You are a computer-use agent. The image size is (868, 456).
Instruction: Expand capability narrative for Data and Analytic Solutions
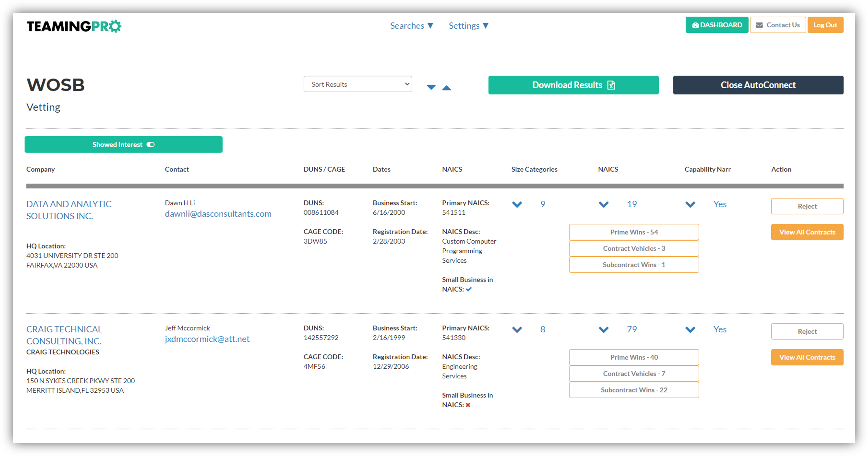click(690, 204)
